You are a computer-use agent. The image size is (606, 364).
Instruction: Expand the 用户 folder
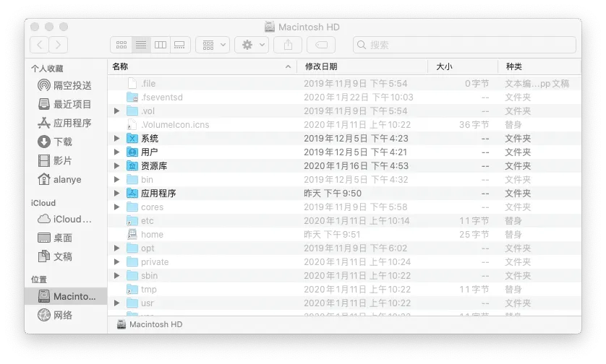click(x=116, y=152)
